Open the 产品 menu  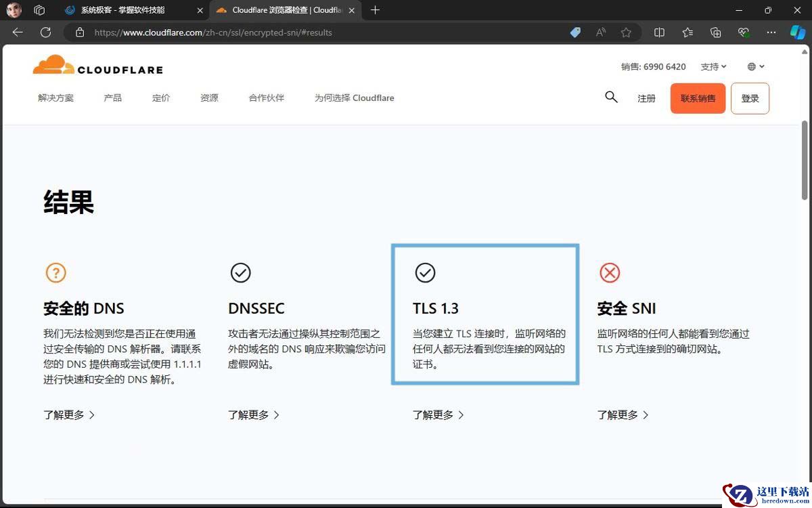[x=112, y=98]
